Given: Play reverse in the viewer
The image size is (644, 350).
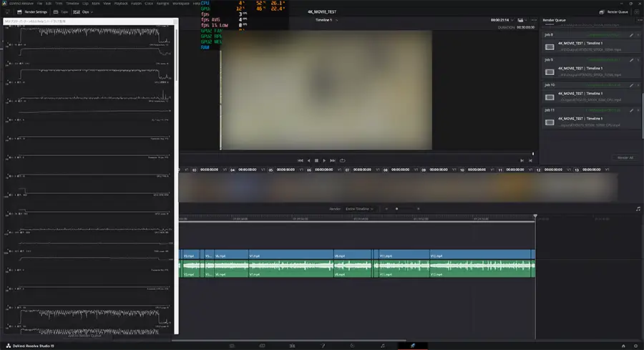Looking at the screenshot, I should (309, 160).
